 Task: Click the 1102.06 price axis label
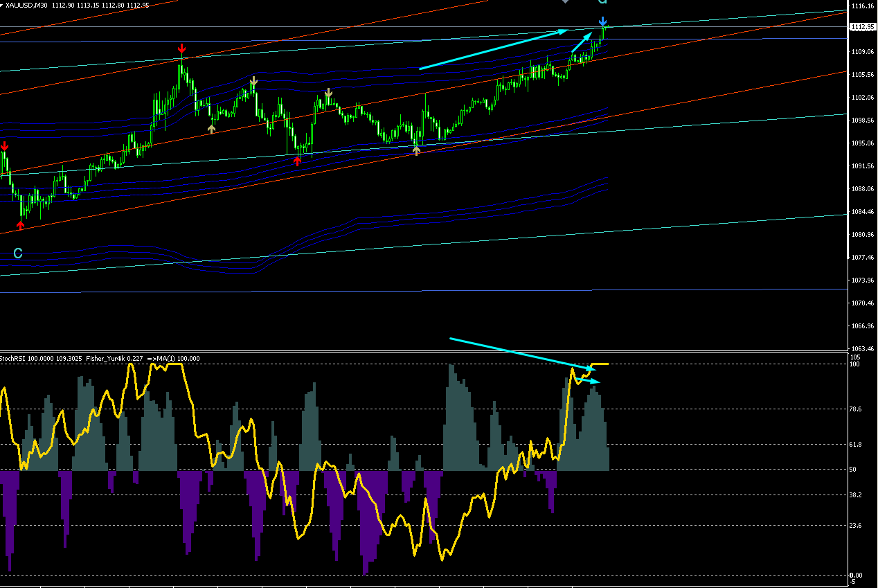(862, 98)
